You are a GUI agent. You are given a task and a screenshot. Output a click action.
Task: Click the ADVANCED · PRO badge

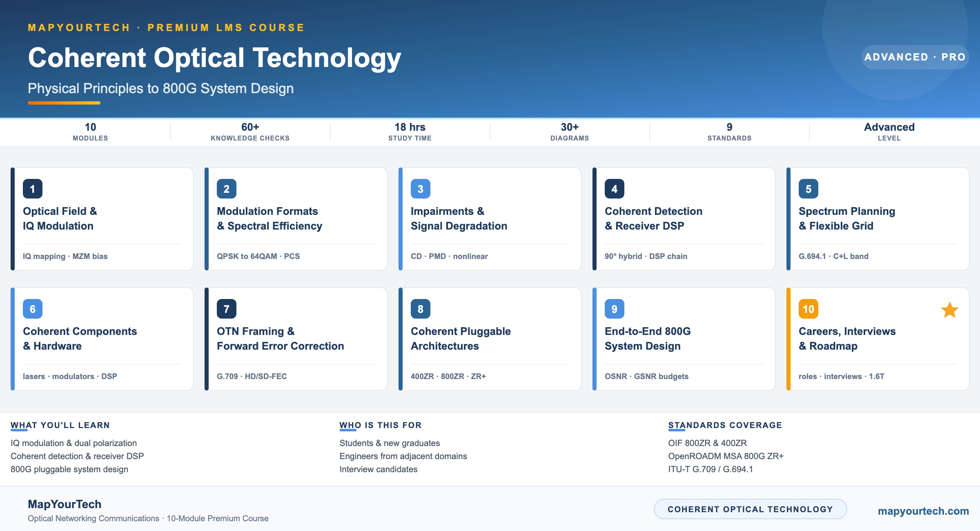[x=915, y=57]
